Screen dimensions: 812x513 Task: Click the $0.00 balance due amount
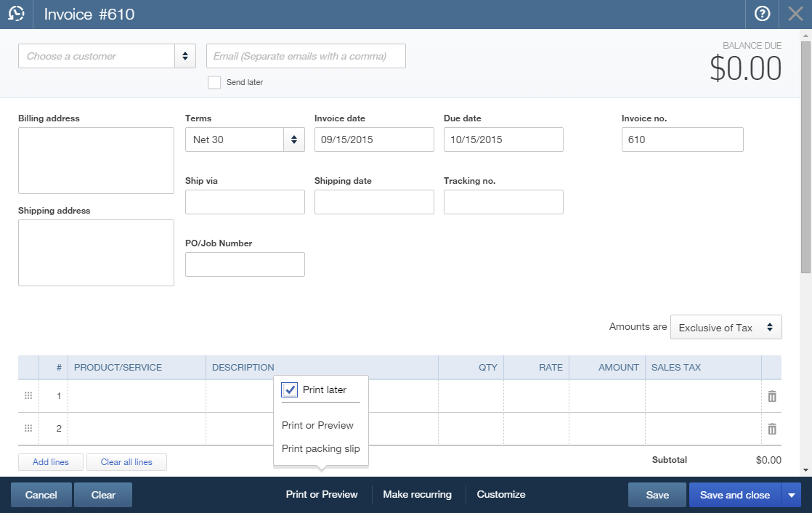745,68
